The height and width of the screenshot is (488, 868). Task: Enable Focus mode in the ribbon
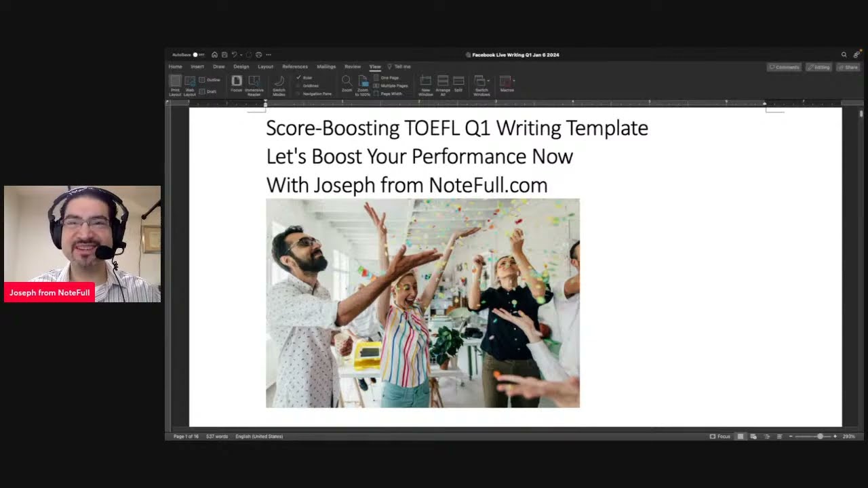click(237, 84)
